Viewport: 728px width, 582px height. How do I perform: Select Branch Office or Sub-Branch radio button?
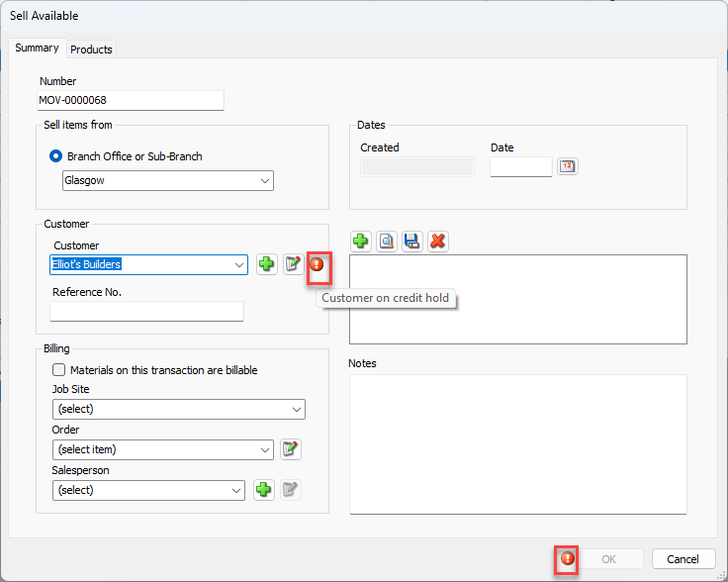[x=55, y=156]
